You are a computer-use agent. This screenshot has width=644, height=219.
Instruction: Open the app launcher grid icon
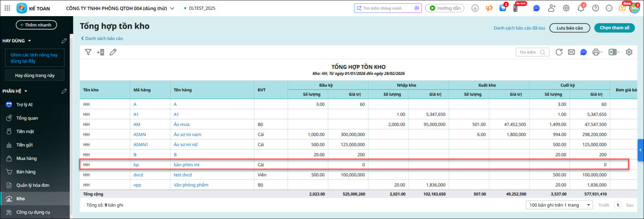click(x=7, y=8)
